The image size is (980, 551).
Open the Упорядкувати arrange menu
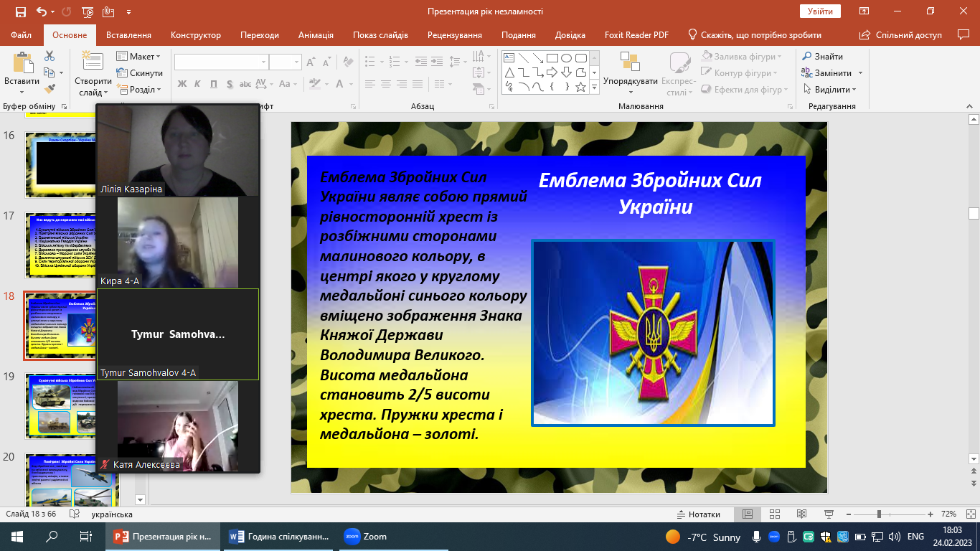631,73
